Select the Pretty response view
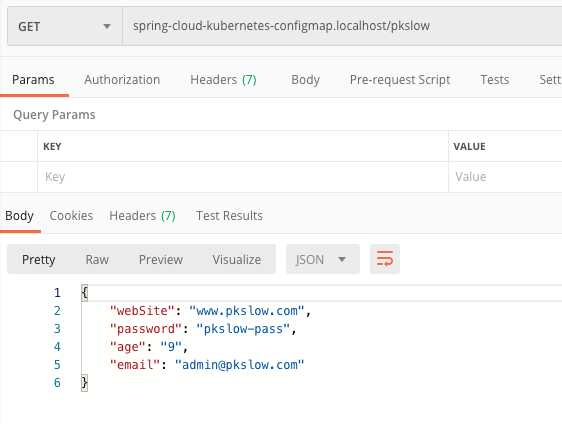The image size is (562, 424). pos(38,259)
